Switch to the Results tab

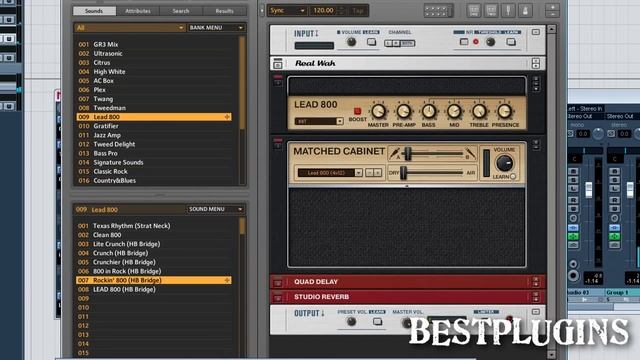point(224,11)
